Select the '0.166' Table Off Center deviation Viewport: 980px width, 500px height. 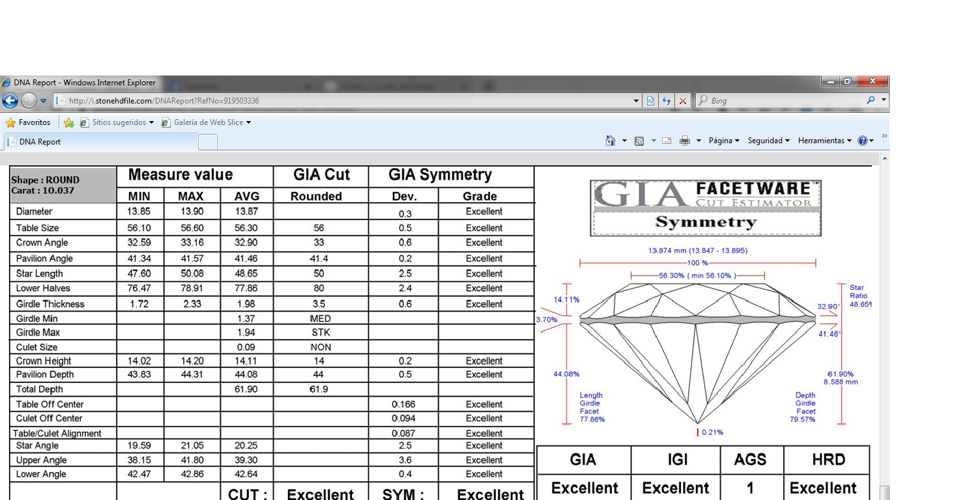pos(404,404)
